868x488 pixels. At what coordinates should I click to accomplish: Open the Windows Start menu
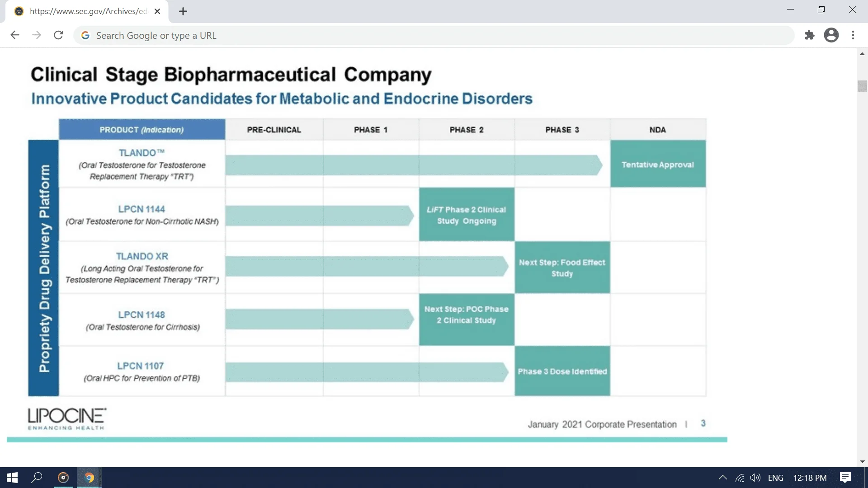[x=12, y=478]
